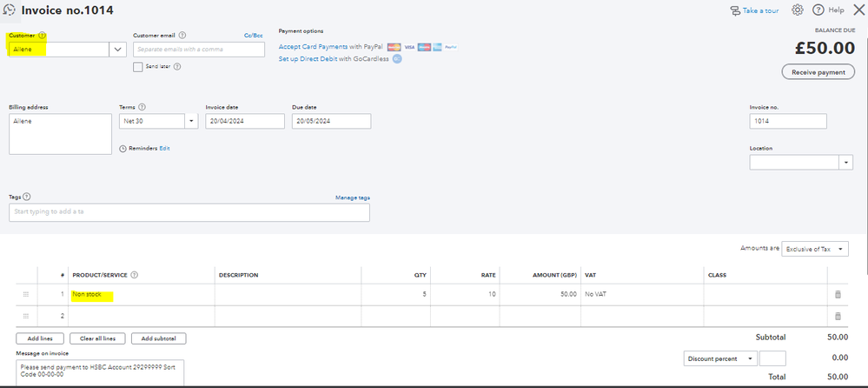Click the Add subtotal button

(158, 338)
